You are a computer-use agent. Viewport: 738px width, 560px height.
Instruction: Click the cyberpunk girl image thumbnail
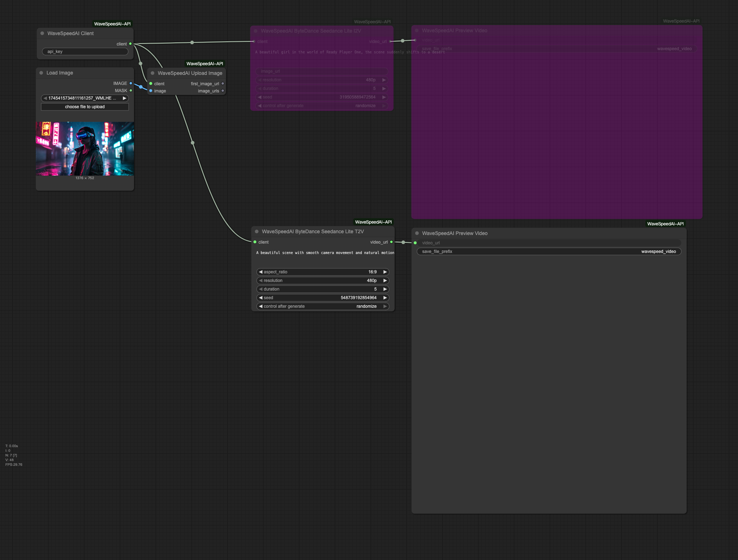click(85, 148)
